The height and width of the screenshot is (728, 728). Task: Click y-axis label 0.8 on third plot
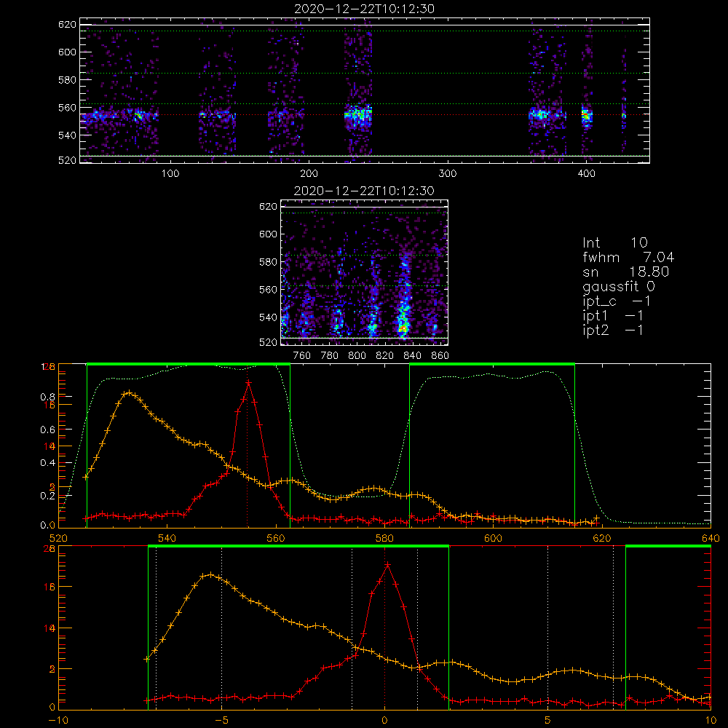[x=48, y=397]
